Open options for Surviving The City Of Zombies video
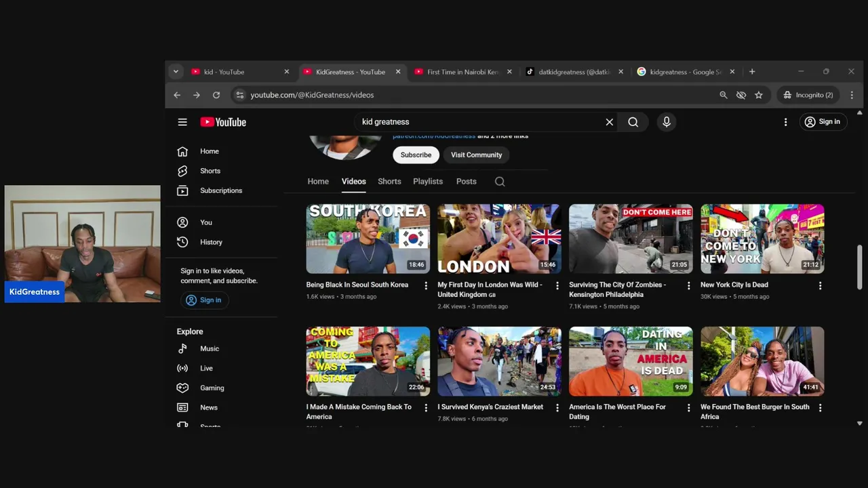 click(688, 285)
